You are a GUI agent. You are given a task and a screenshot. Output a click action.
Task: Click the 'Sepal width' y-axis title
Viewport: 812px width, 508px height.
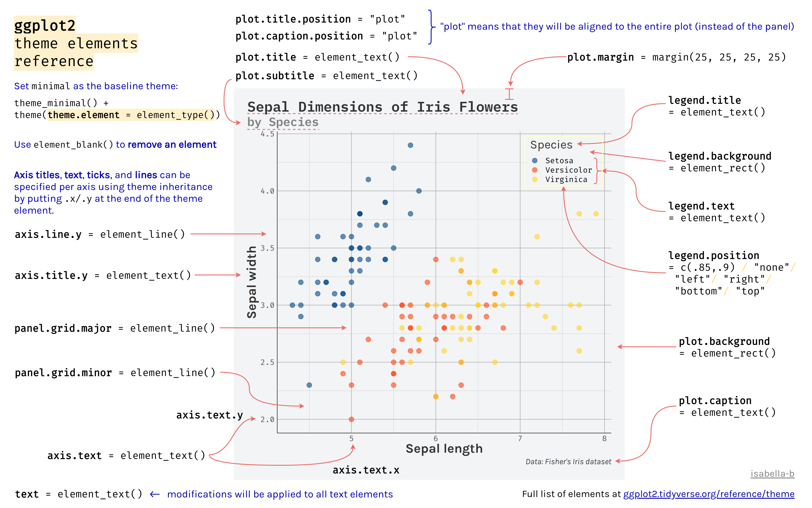click(252, 282)
